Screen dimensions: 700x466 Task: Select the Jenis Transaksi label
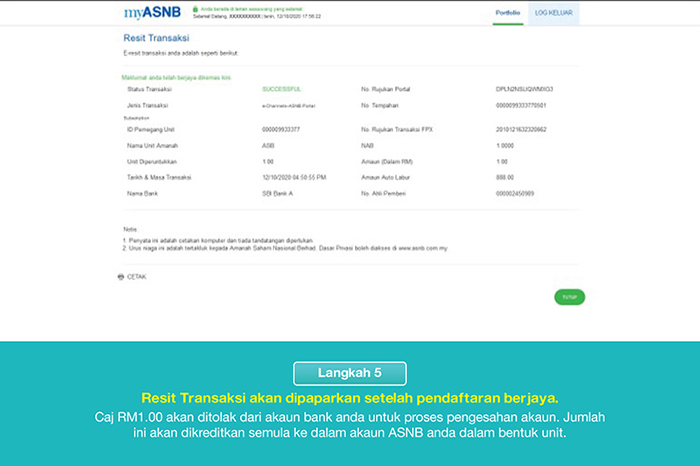pos(147,105)
